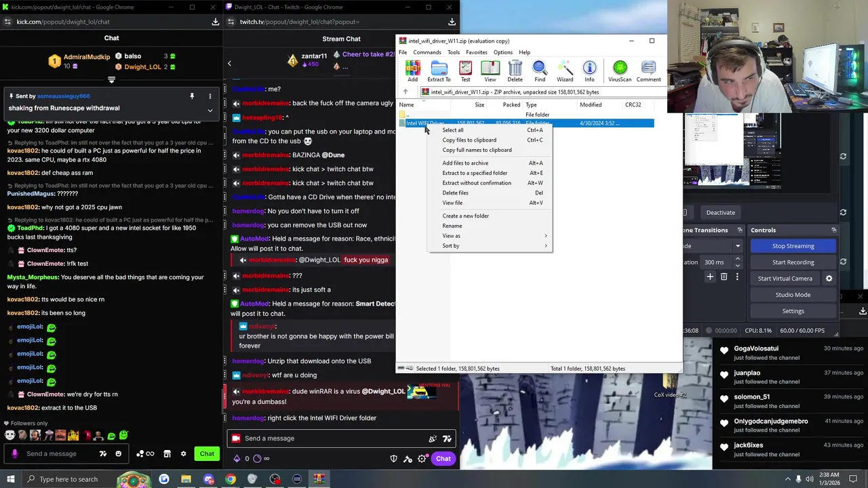Remove transition with OBS trash icon
868x488 pixels.
pos(724,277)
